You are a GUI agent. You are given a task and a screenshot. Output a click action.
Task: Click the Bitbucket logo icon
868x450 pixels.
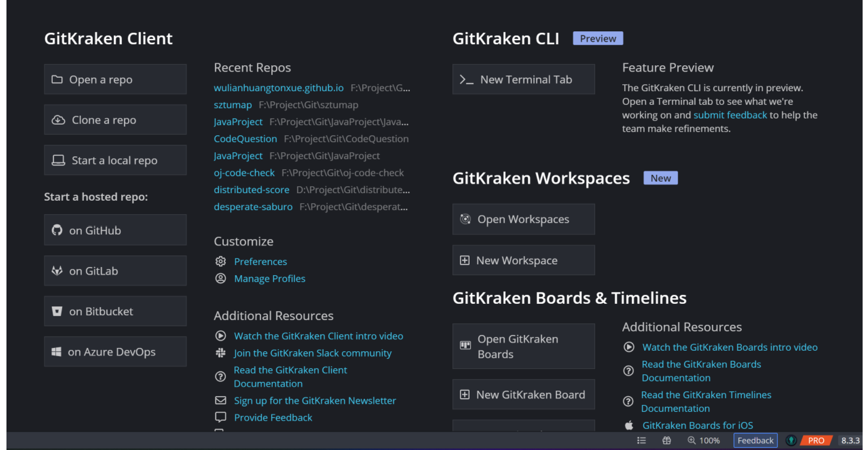coord(57,311)
